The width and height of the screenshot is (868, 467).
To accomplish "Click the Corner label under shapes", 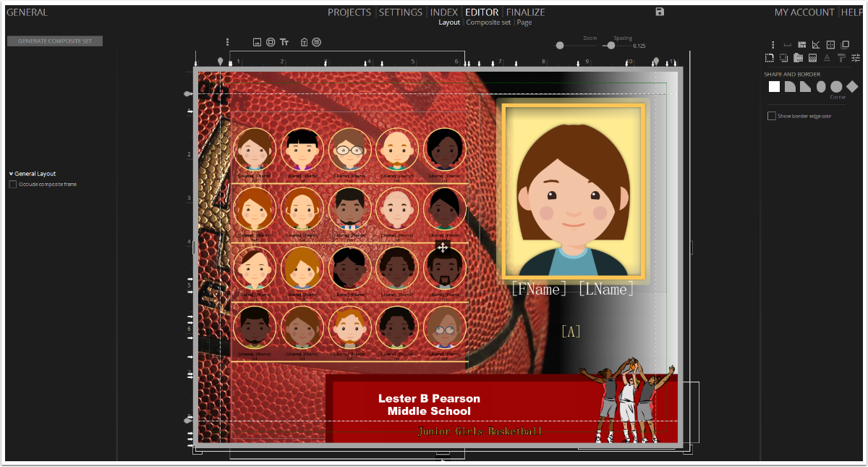I will click(838, 97).
